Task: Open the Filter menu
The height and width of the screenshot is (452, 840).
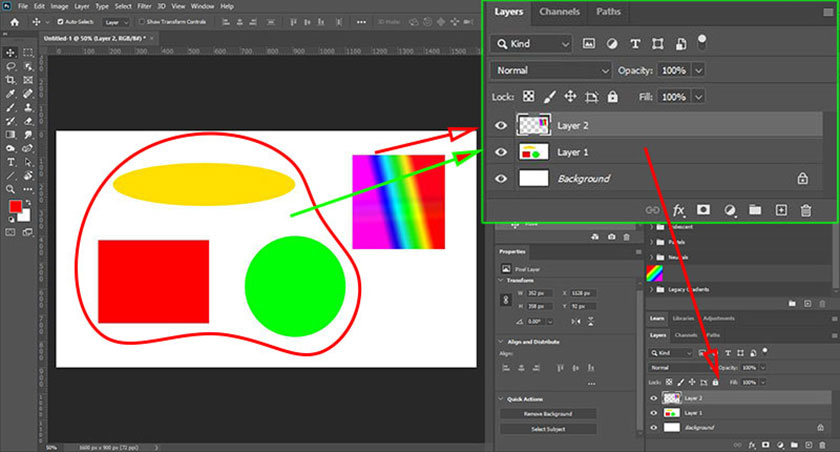Action: [144, 6]
